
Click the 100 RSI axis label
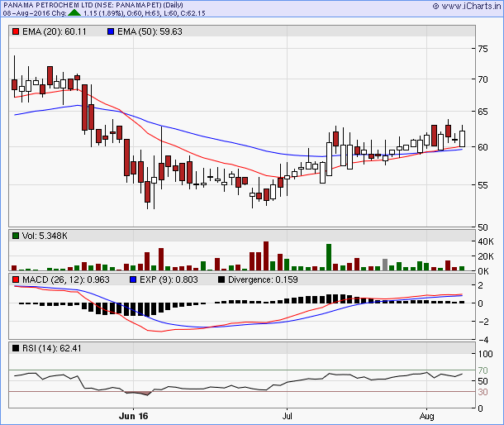point(485,354)
